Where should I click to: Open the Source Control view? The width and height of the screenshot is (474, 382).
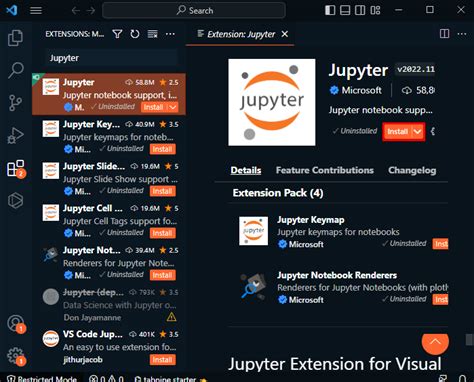pos(15,103)
